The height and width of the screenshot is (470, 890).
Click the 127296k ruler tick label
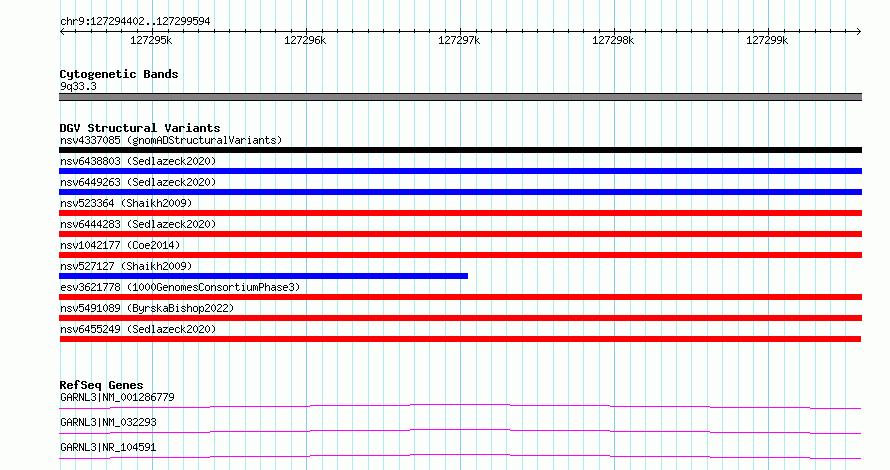(x=305, y=40)
